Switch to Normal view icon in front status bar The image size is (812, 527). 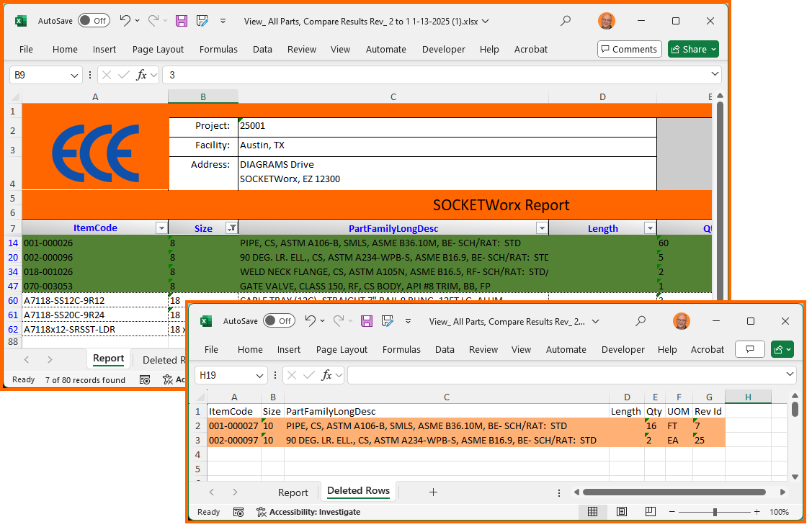pyautogui.click(x=592, y=512)
